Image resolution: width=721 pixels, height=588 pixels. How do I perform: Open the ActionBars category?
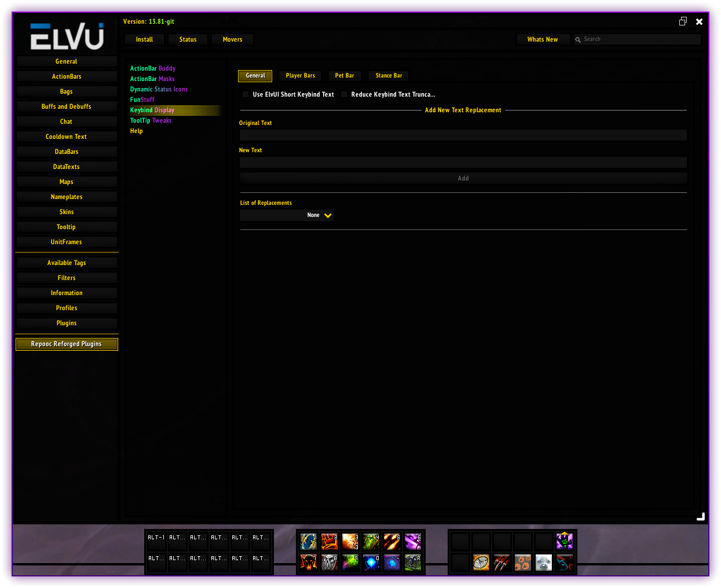coord(67,76)
